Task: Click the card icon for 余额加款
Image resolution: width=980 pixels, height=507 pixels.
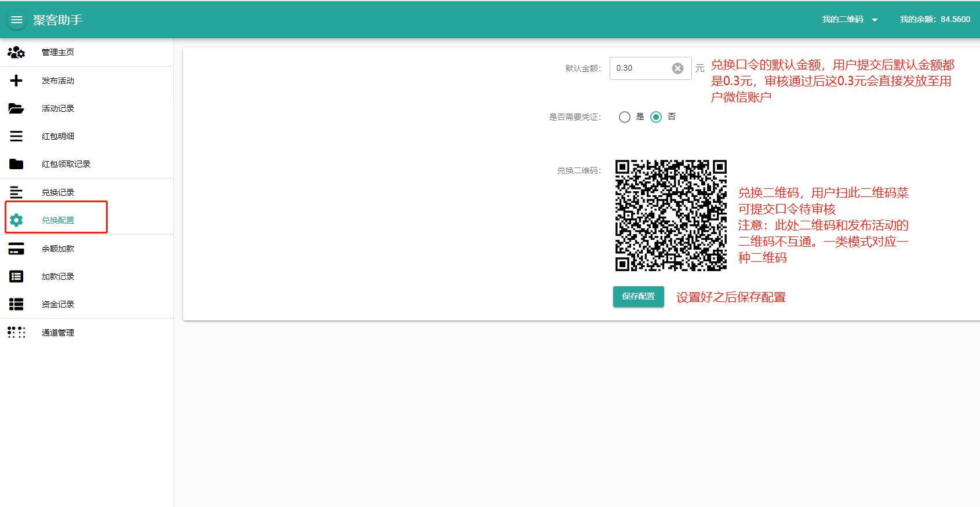Action: click(x=16, y=249)
